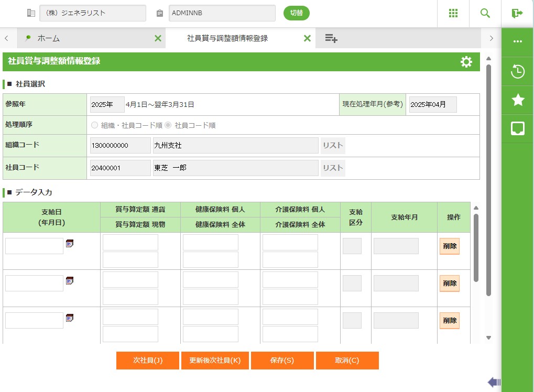
Task: Open the inbox tray icon in sidebar
Action: 518,128
